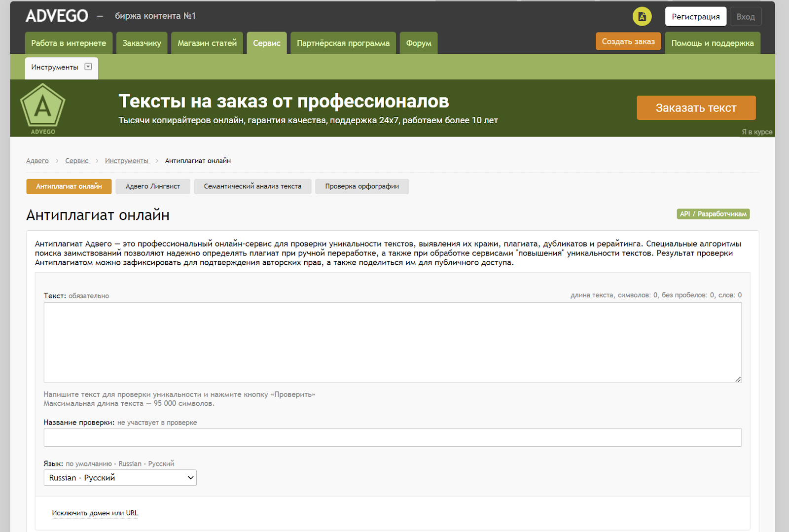Open the language selector Russian - Русский

tap(120, 477)
